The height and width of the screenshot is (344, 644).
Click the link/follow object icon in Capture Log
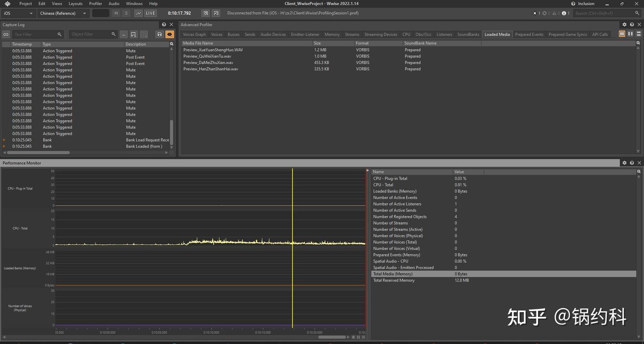[6, 34]
